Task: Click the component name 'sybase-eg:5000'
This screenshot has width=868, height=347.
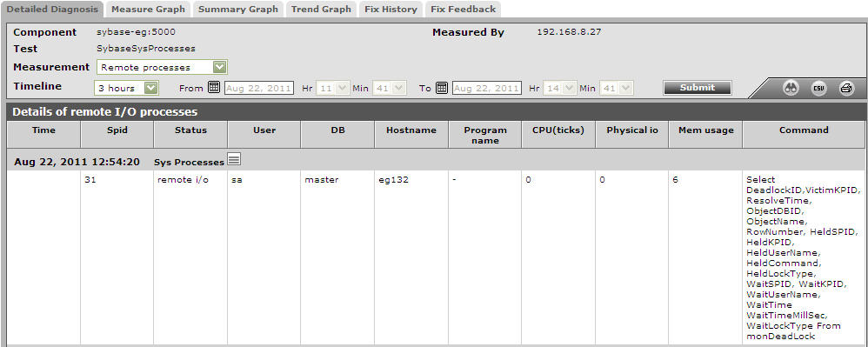Action: tap(136, 32)
